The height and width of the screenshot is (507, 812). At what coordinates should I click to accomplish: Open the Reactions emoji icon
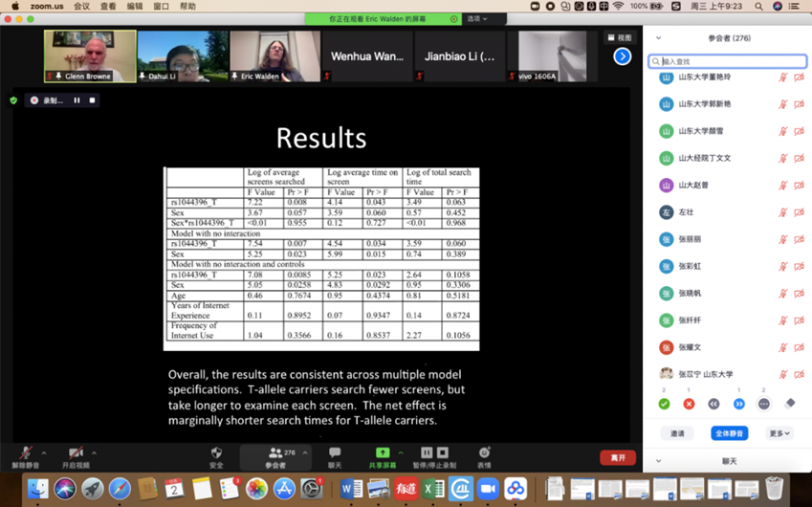(484, 453)
